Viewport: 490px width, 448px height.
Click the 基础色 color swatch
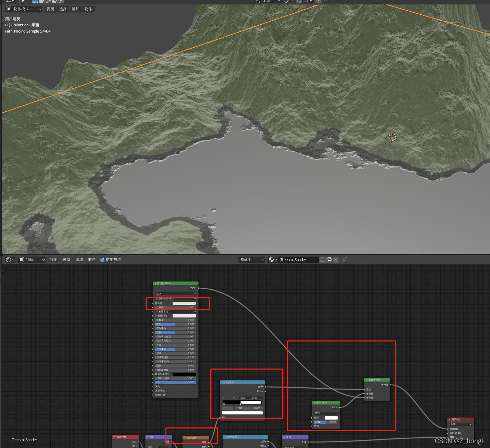(184, 303)
